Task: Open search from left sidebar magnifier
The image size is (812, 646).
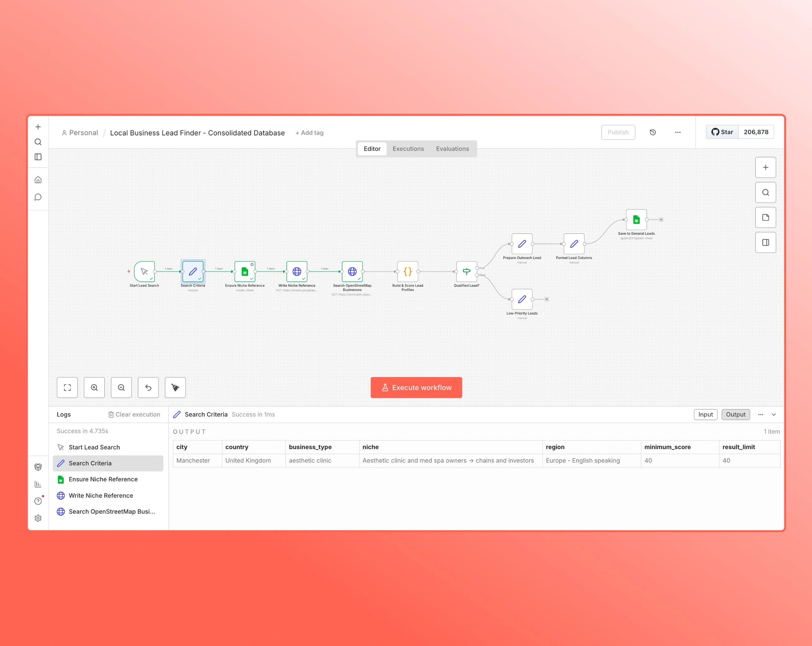Action: coord(38,142)
